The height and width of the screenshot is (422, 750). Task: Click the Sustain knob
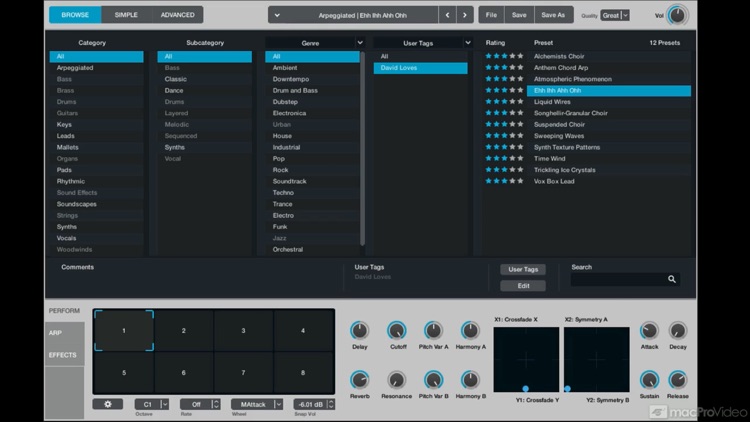[649, 380]
